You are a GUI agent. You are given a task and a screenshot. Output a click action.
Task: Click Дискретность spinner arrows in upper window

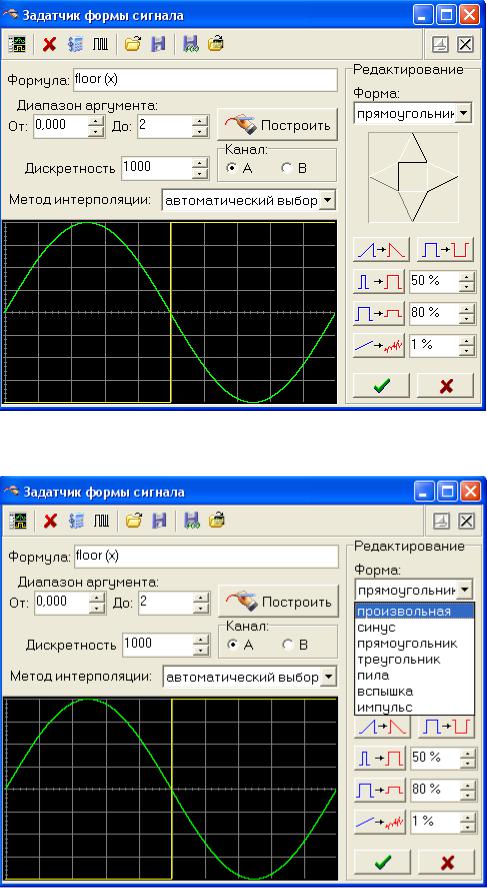point(201,168)
